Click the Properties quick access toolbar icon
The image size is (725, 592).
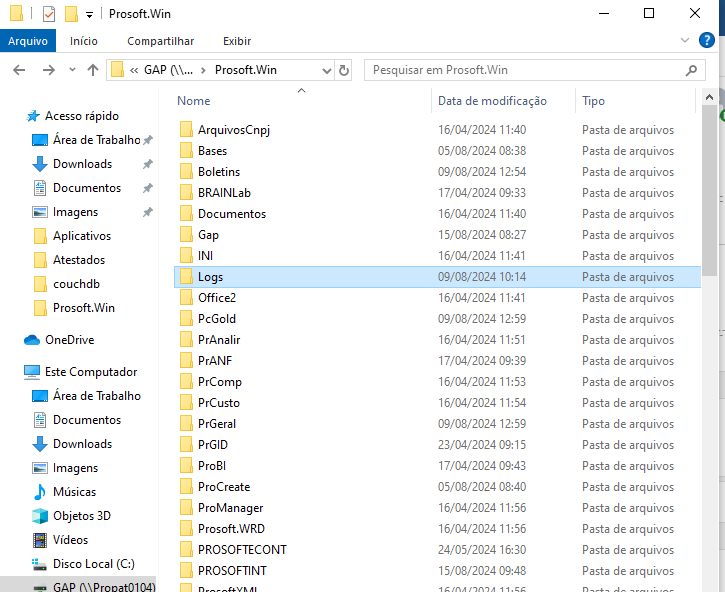tap(49, 14)
